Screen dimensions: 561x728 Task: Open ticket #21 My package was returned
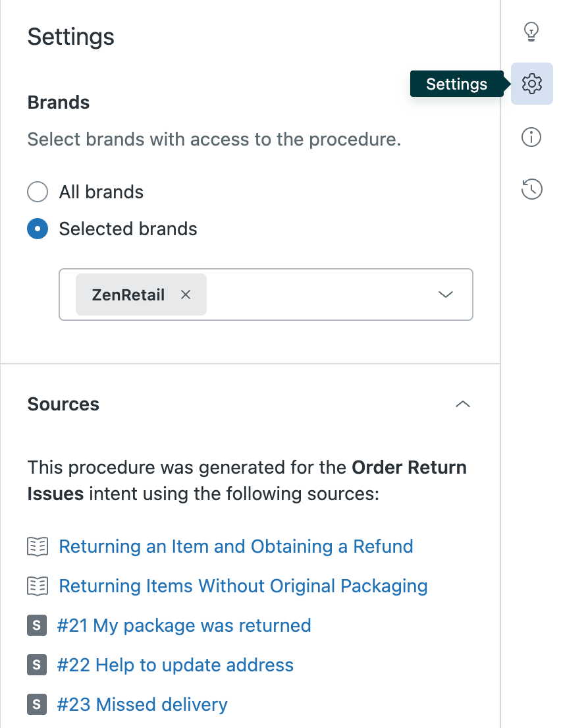184,625
